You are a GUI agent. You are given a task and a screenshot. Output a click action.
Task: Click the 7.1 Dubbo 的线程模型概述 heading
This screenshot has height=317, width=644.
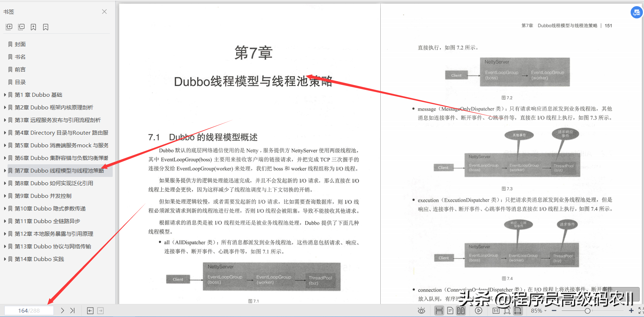pyautogui.click(x=203, y=137)
